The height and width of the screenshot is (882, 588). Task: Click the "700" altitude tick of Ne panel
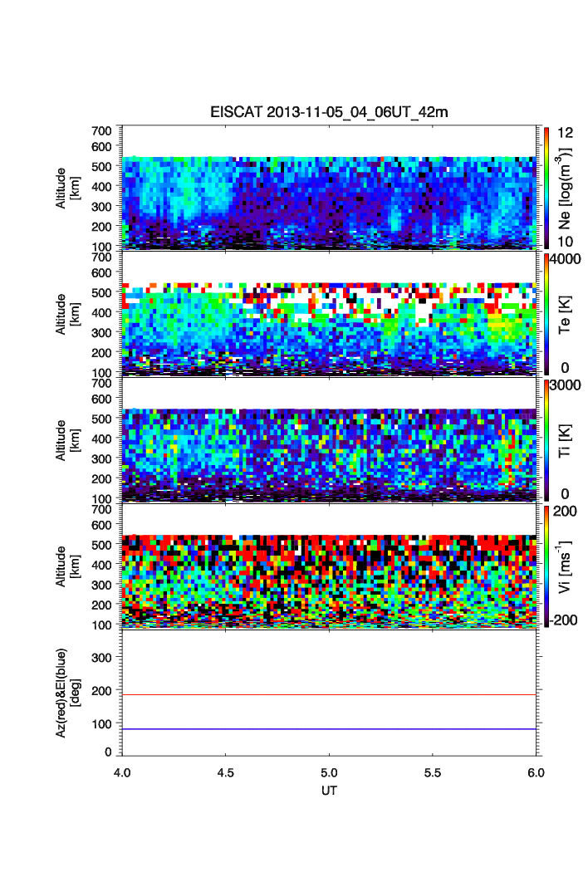101,131
